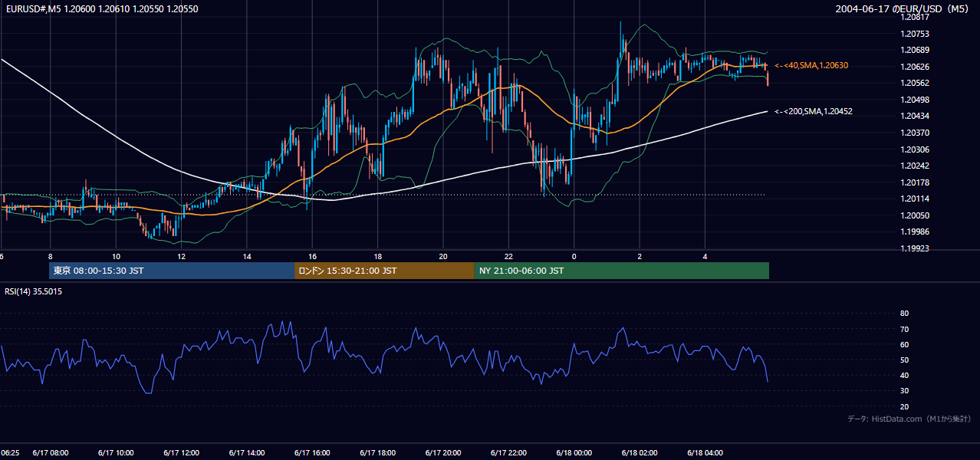980x460 pixels.
Task: Click hour tick 14 under price chart
Action: [247, 256]
